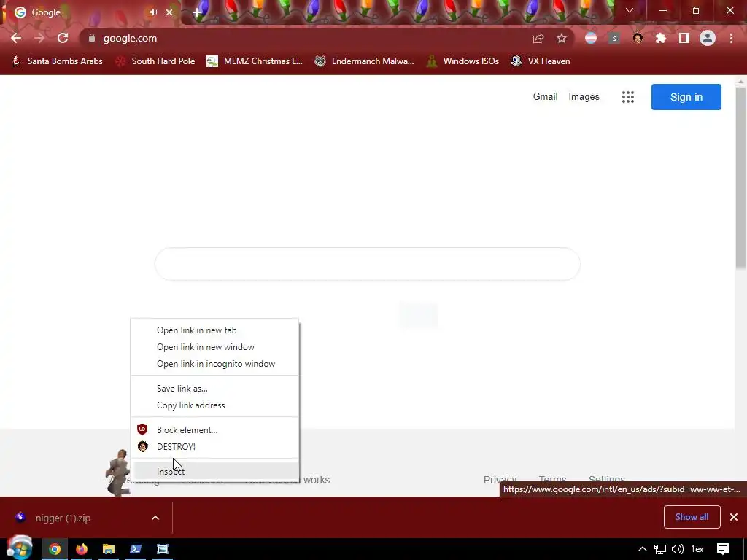The image size is (747, 560).
Task: Close the downloads bar
Action: point(734,517)
